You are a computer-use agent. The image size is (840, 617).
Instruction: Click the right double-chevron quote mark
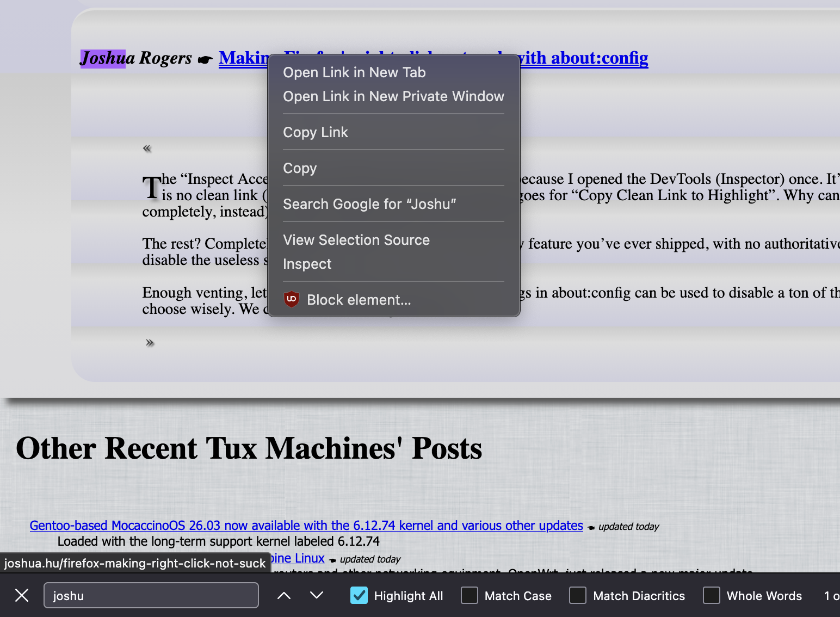click(x=150, y=343)
